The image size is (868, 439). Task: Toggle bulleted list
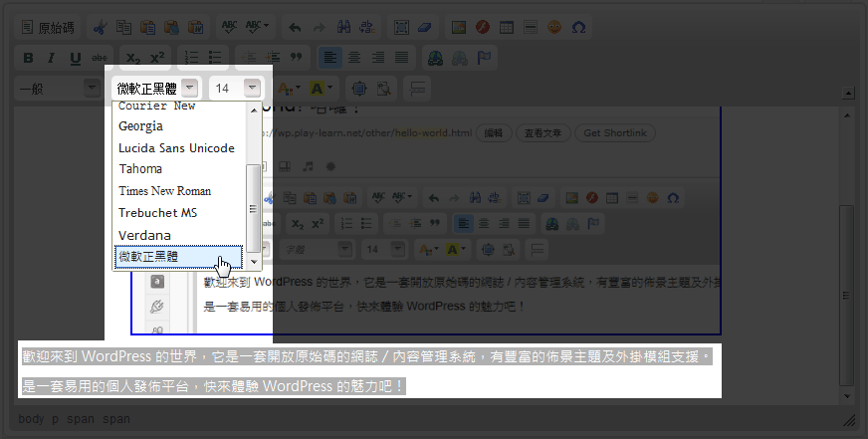[x=215, y=58]
